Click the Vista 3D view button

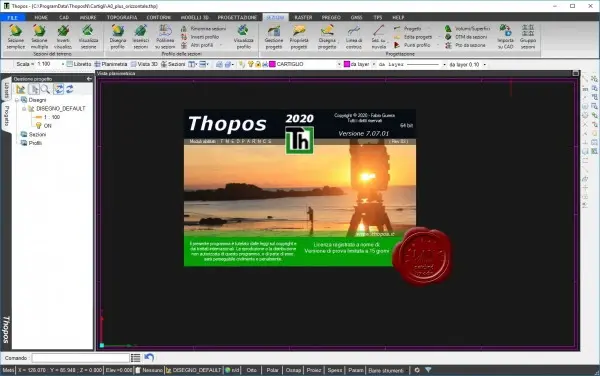(144, 64)
